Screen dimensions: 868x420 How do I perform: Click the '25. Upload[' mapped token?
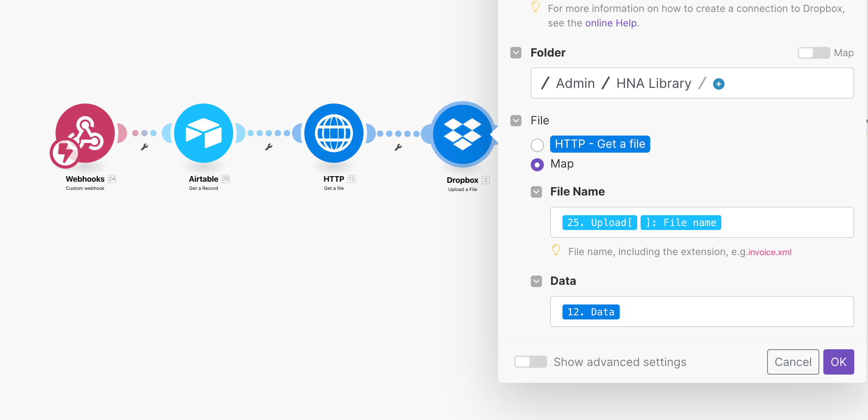pyautogui.click(x=600, y=223)
